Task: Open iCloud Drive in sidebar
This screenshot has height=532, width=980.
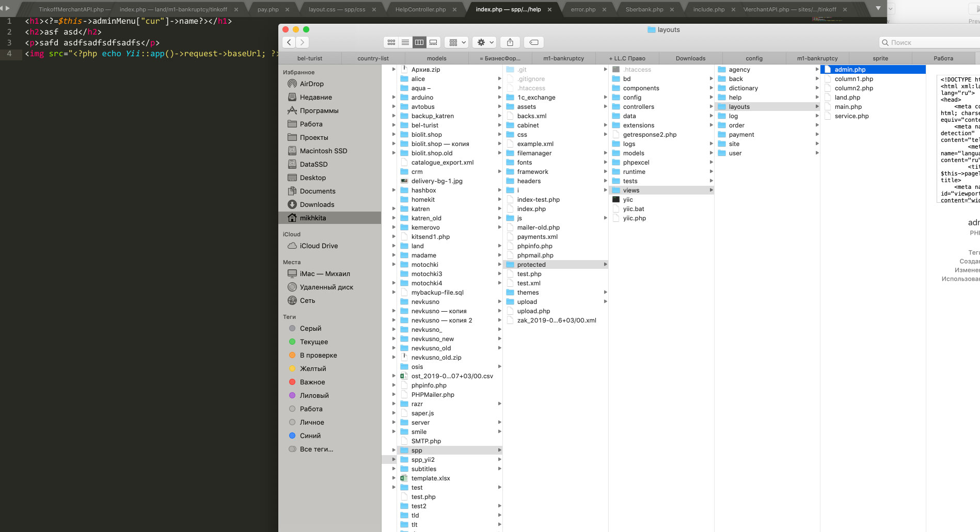Action: pyautogui.click(x=319, y=246)
